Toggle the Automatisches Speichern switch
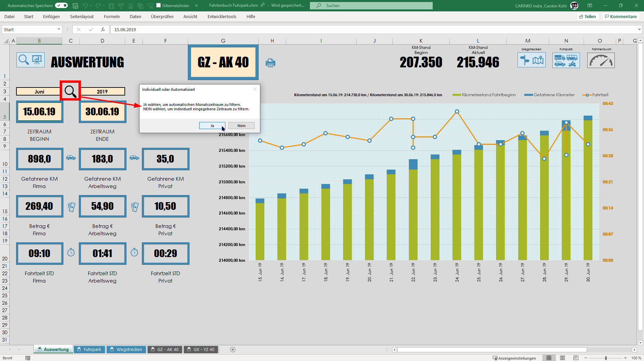The width and height of the screenshot is (644, 361). click(x=61, y=5)
